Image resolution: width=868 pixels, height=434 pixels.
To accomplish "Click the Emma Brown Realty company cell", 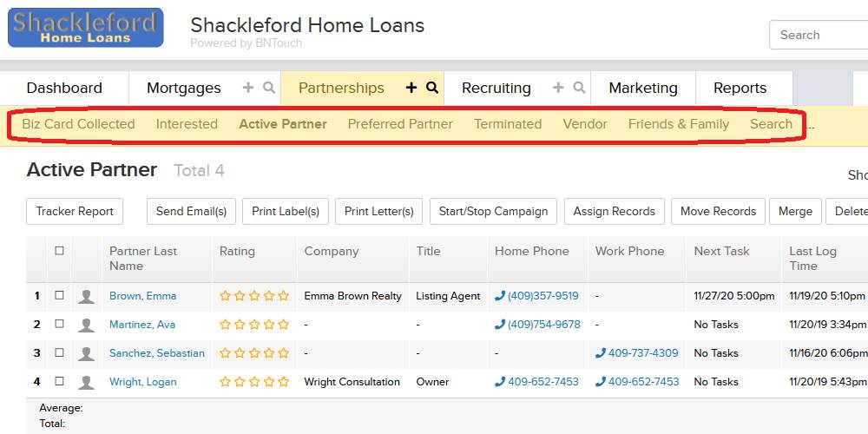I will pos(352,296).
